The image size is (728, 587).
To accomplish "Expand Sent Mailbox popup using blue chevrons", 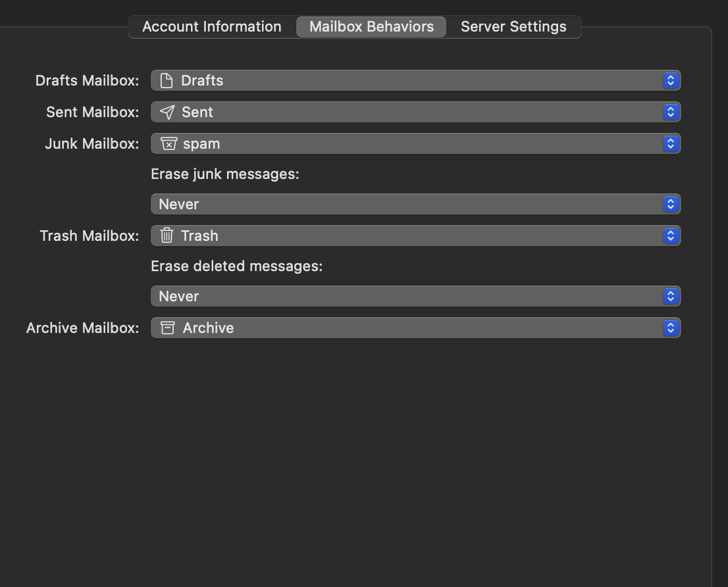I will pos(670,112).
